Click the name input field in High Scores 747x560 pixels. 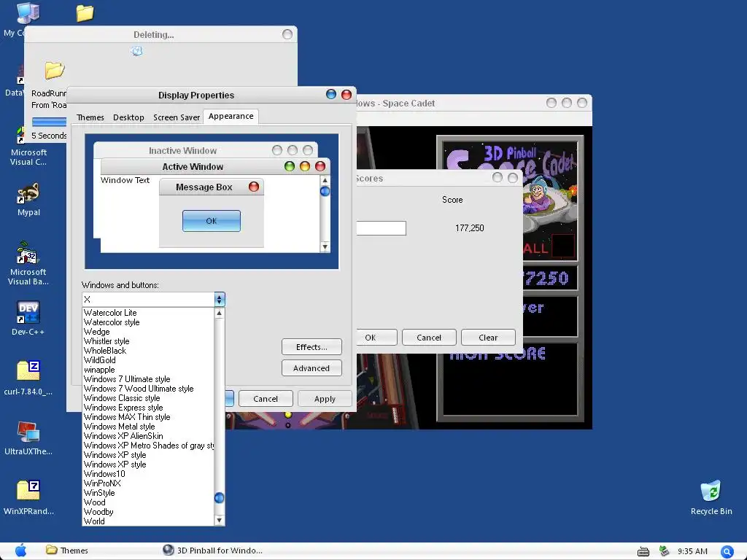point(381,228)
